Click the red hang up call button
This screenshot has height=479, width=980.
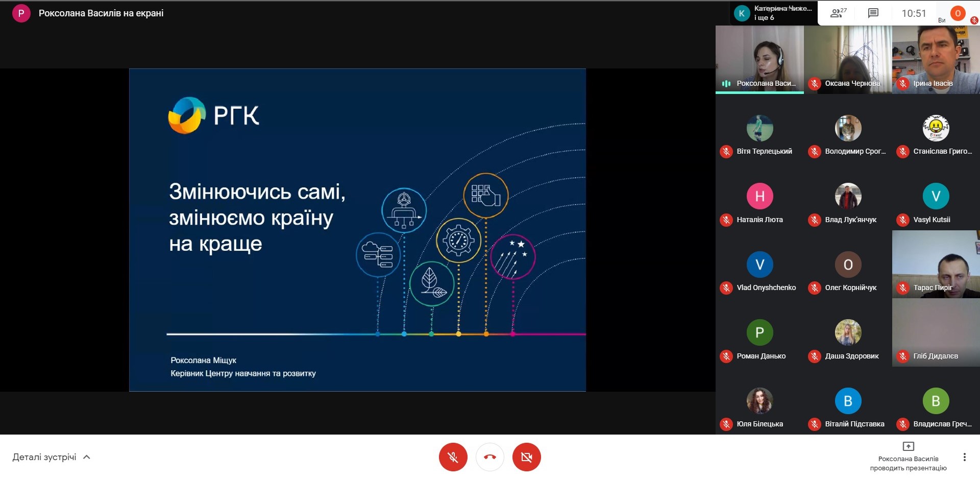[x=489, y=457]
